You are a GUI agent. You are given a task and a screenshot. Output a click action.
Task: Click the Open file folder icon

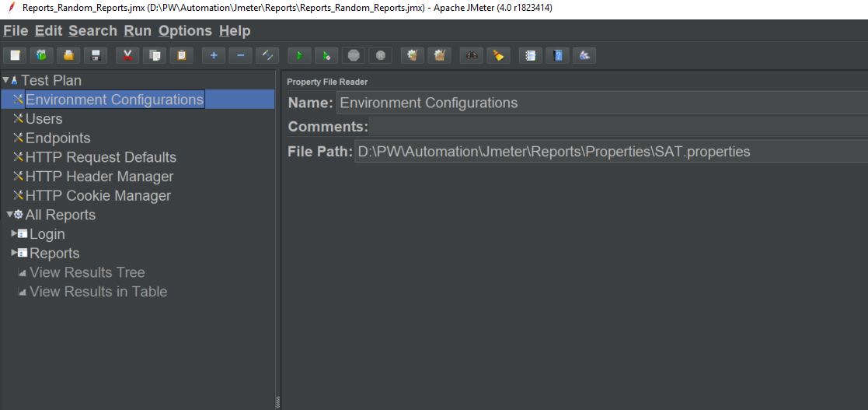(68, 55)
